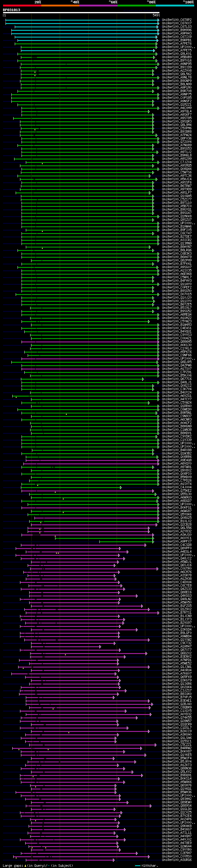Pick the UniRef100_Q8DJR5 hit label

(x=177, y=362)
